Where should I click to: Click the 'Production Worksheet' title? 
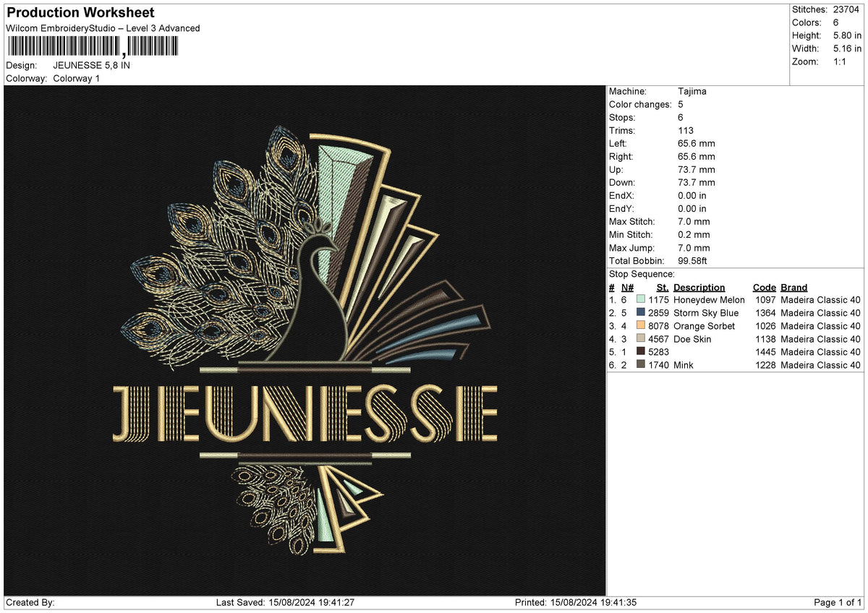[80, 13]
